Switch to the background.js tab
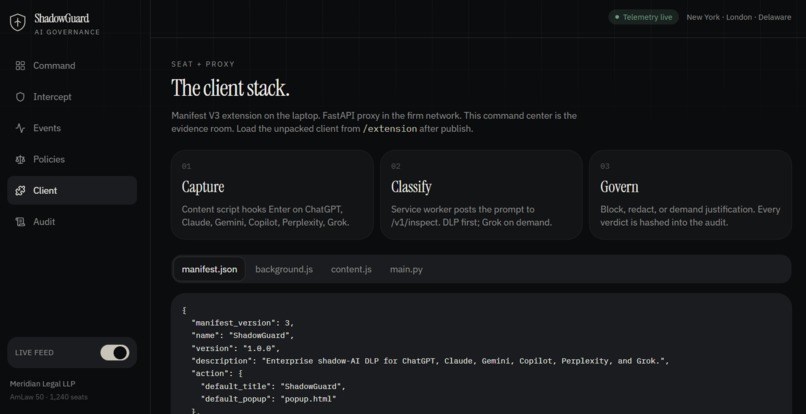Screen dimensions: 806x414 (284, 269)
